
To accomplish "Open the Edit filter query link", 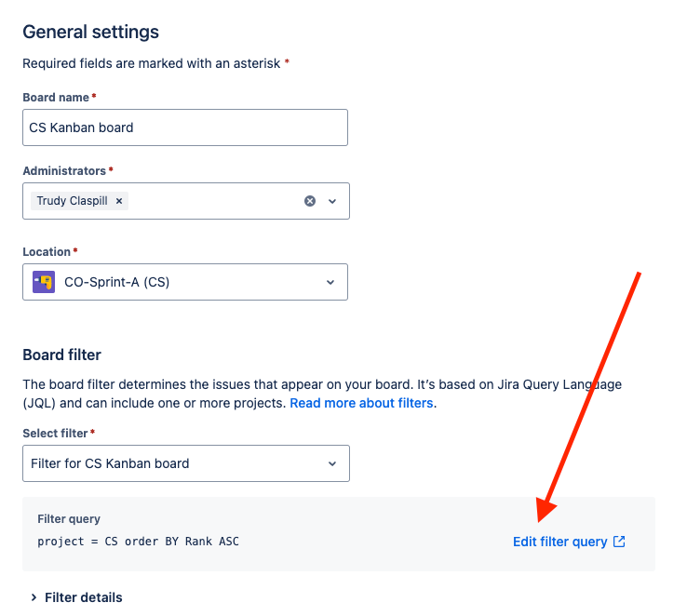I will click(x=569, y=542).
